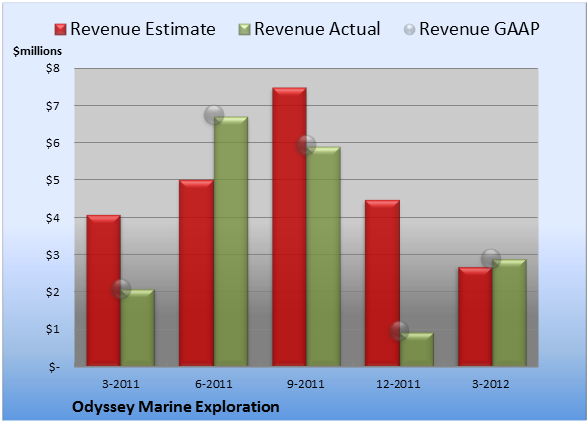588x422 pixels.
Task: Select the red estimate bar for 6-2011
Action: pyautogui.click(x=196, y=273)
